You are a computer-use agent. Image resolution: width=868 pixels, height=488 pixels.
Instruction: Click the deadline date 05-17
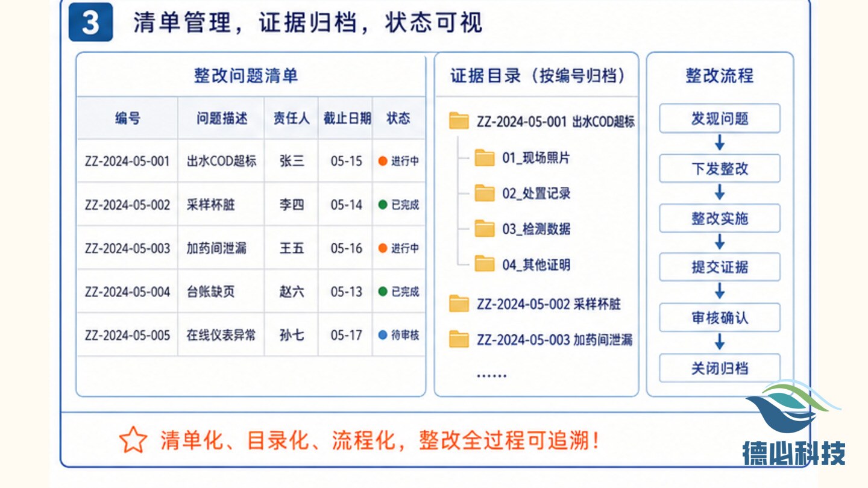pos(347,335)
